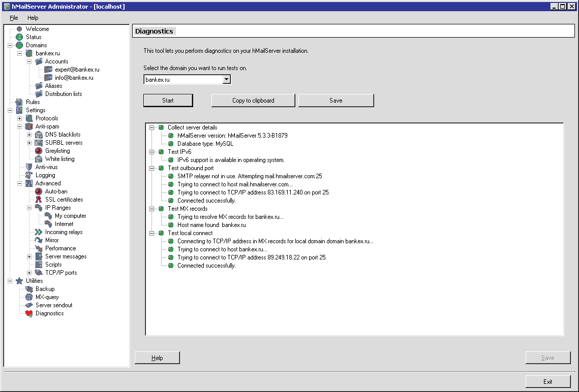The image size is (579, 392).
Task: Click the Welcome node icon
Action: point(19,29)
